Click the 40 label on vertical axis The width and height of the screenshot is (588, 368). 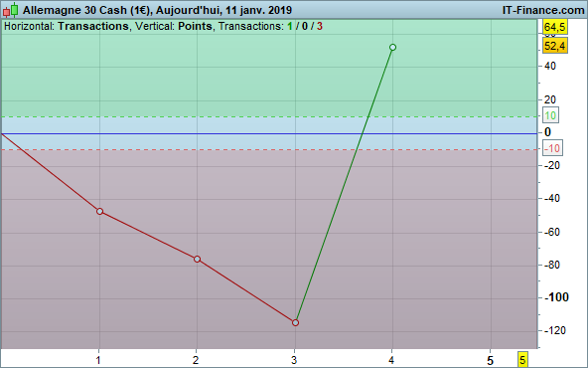click(549, 66)
